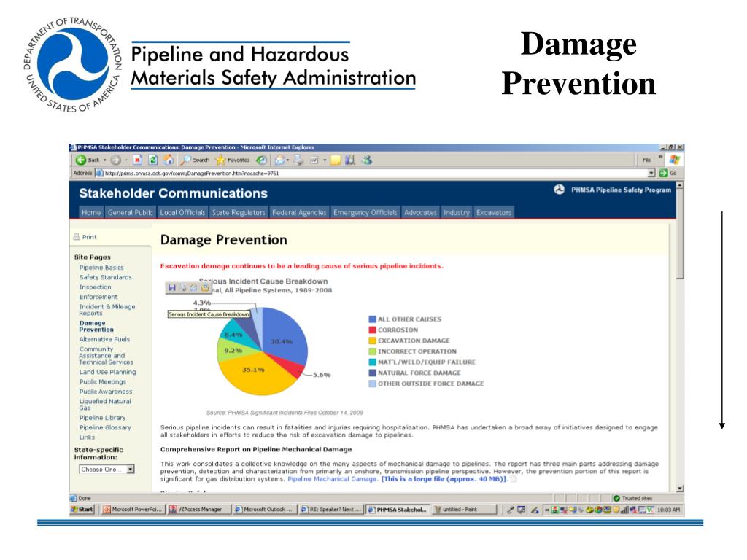The width and height of the screenshot is (747, 560).
Task: Go to the Advocates tab
Action: pos(420,212)
